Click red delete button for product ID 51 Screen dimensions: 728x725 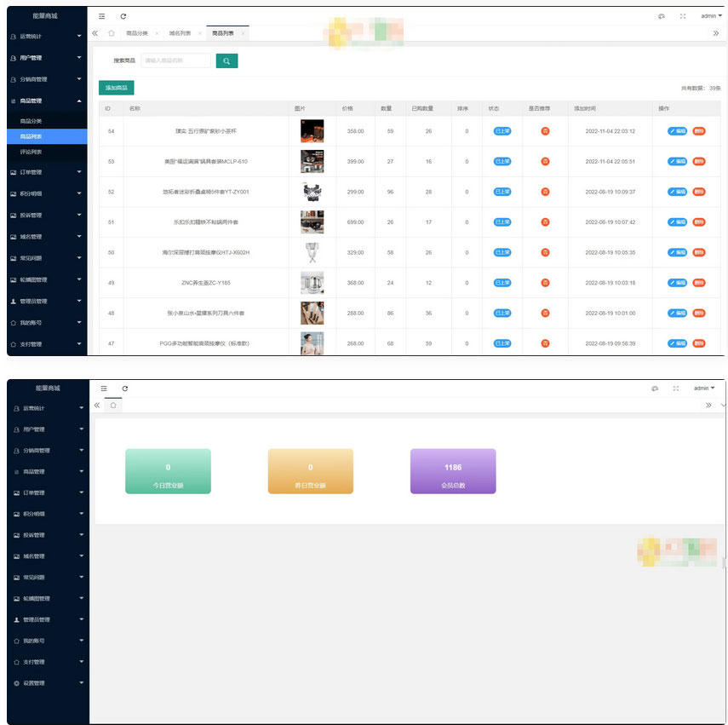[x=699, y=222]
